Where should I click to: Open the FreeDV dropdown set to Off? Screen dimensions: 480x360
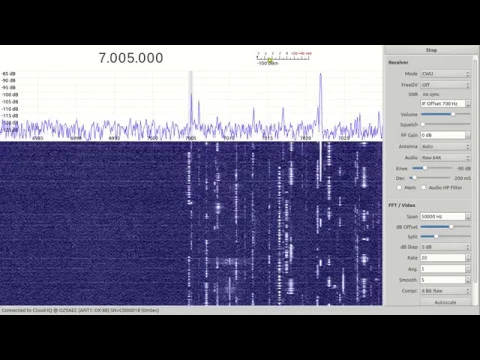click(445, 85)
